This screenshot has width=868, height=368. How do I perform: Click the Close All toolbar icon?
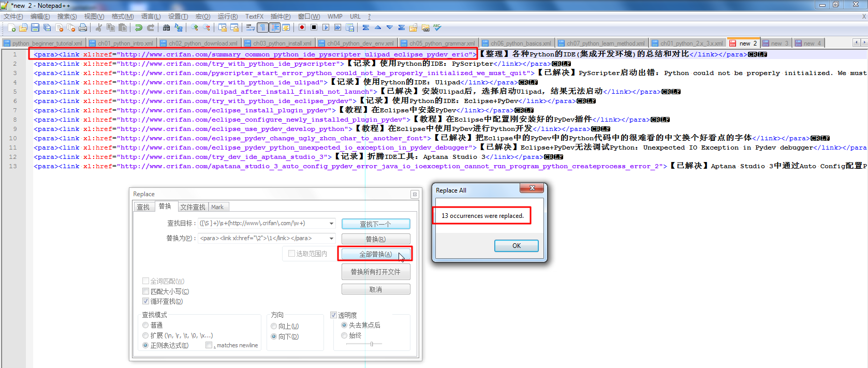tap(70, 27)
